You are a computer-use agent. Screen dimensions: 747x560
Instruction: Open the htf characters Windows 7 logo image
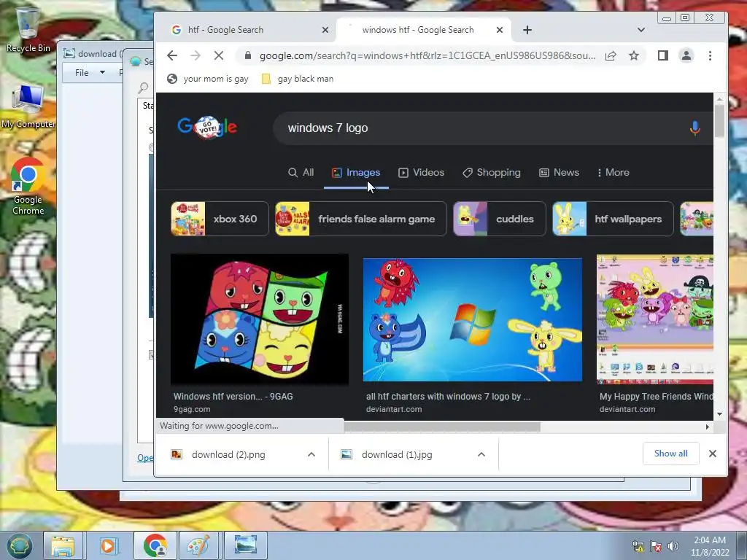(x=473, y=319)
